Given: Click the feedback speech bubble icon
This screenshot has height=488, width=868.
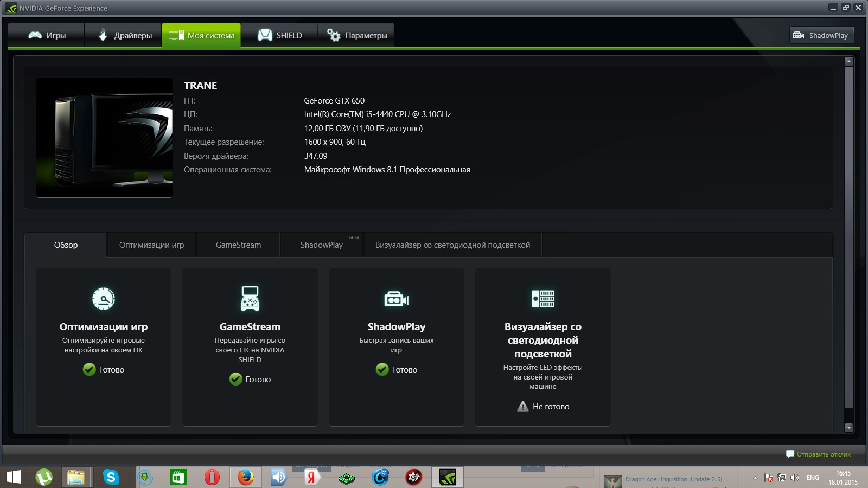Looking at the screenshot, I should click(x=790, y=454).
